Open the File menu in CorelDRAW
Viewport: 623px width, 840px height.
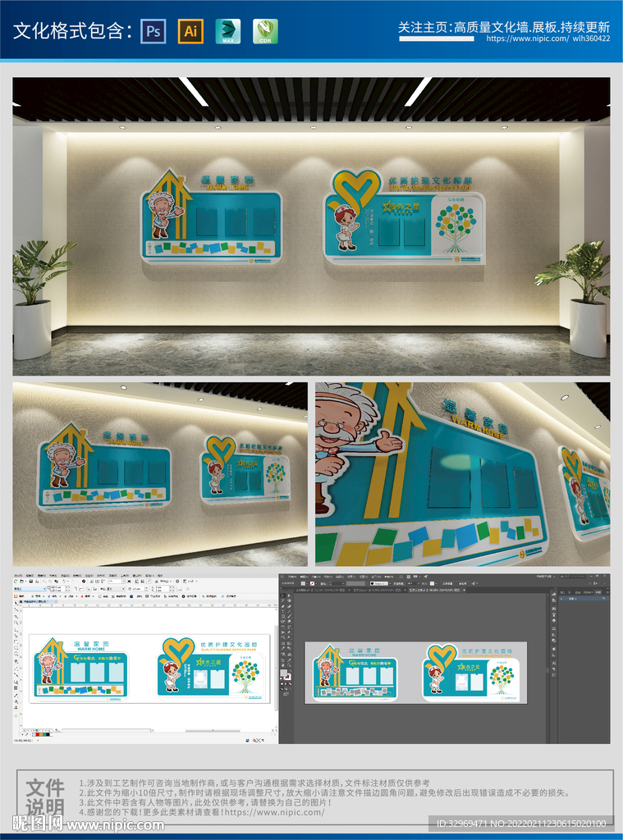click(x=18, y=575)
